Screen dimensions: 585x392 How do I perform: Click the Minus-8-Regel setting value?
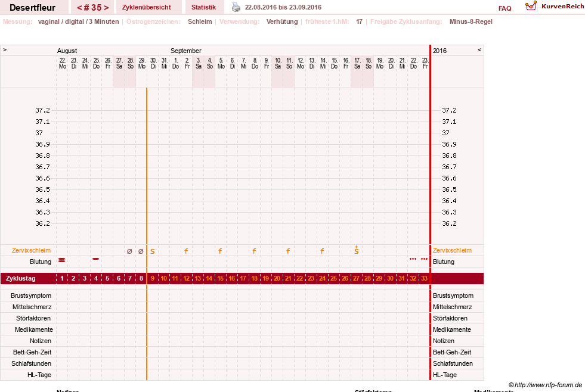coord(471,21)
